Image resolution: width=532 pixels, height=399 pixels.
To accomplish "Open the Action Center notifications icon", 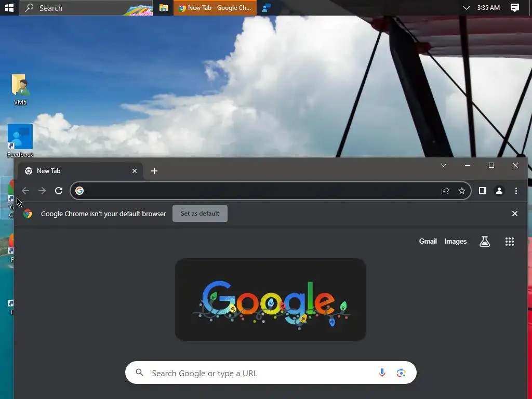I will click(515, 7).
